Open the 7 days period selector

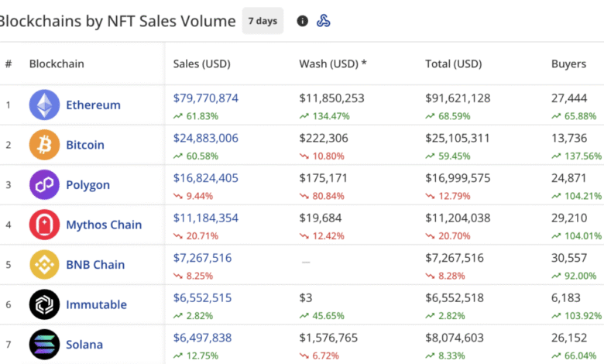coord(263,21)
